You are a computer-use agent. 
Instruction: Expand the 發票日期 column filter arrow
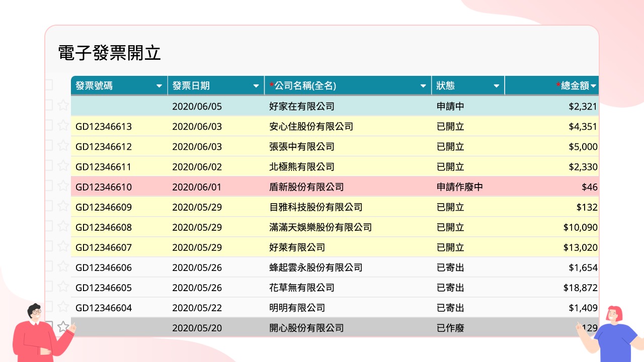pos(256,86)
